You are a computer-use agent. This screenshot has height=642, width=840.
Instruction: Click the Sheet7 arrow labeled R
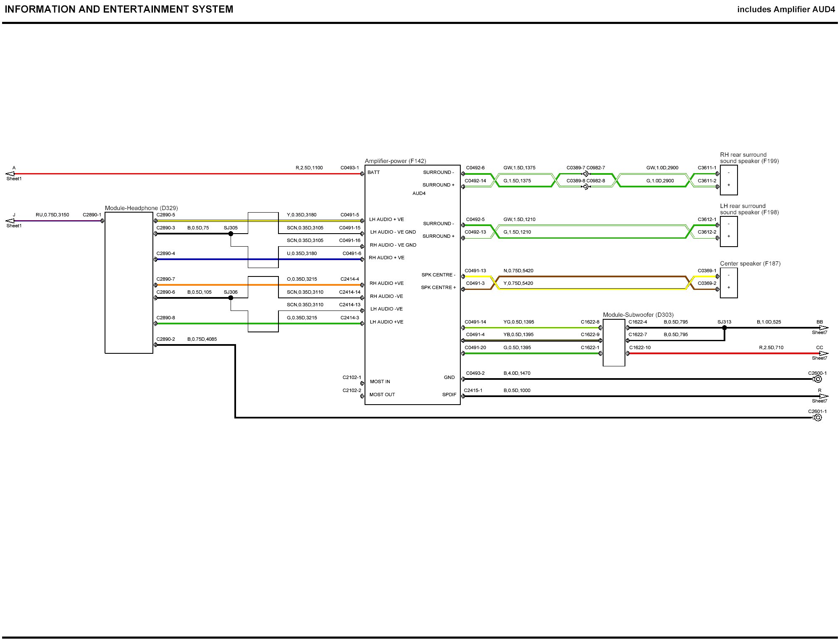click(x=823, y=396)
